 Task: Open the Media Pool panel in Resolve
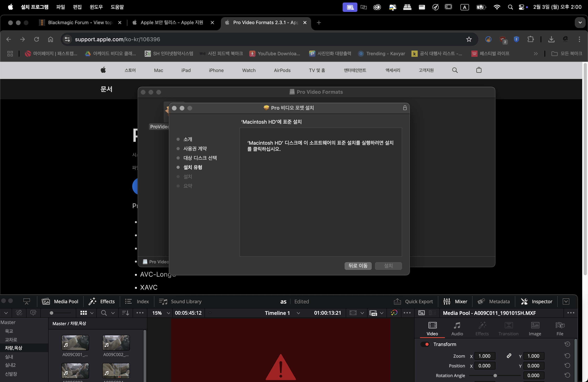coord(60,301)
